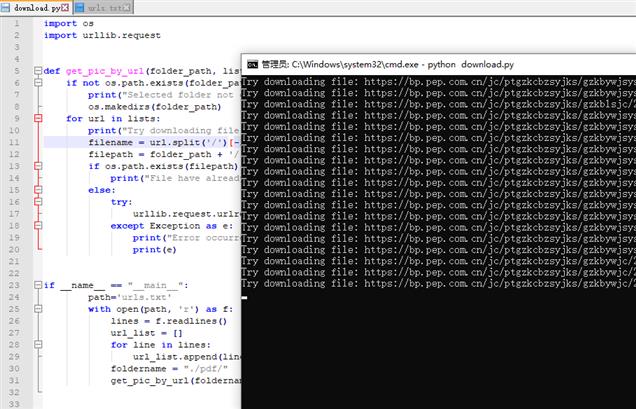Collapse the 'for line in lines' fold marker
This screenshot has height=409, width=636.
click(x=38, y=345)
